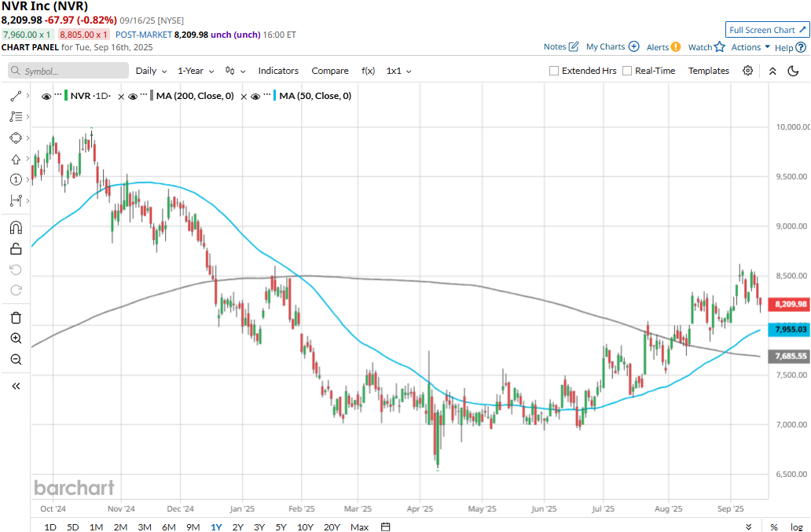811x532 pixels.
Task: Open the Daily frequency dropdown
Action: [x=151, y=71]
